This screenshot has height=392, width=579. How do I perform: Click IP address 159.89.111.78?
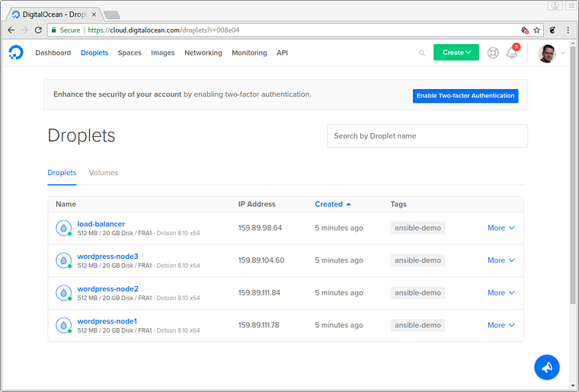[x=258, y=325]
